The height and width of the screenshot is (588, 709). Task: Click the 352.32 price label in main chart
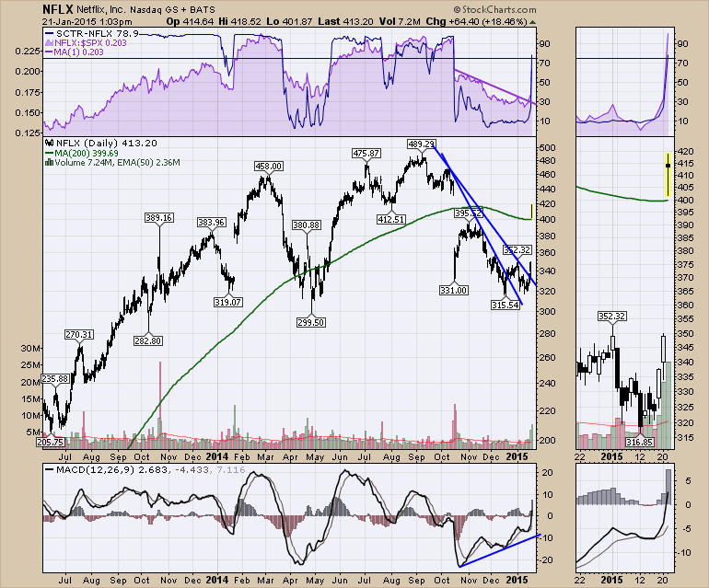(x=517, y=250)
